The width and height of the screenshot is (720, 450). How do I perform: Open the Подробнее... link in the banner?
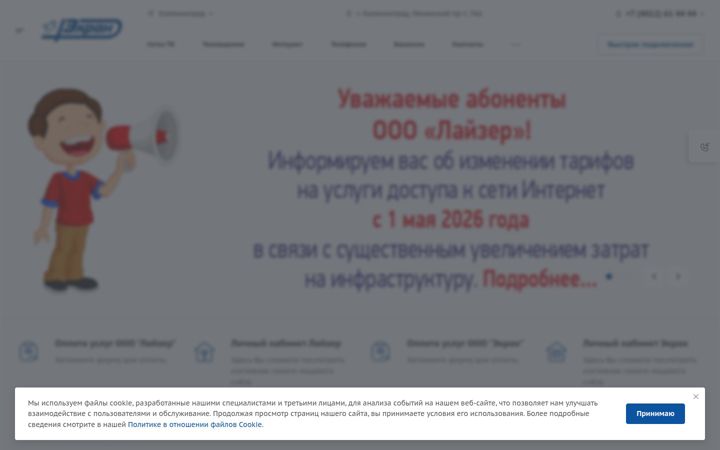pos(540,279)
